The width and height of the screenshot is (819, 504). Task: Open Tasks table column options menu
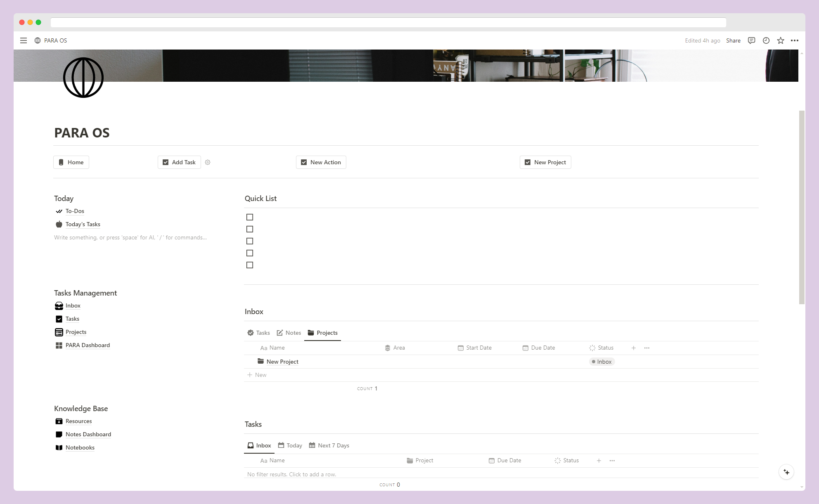click(612, 461)
